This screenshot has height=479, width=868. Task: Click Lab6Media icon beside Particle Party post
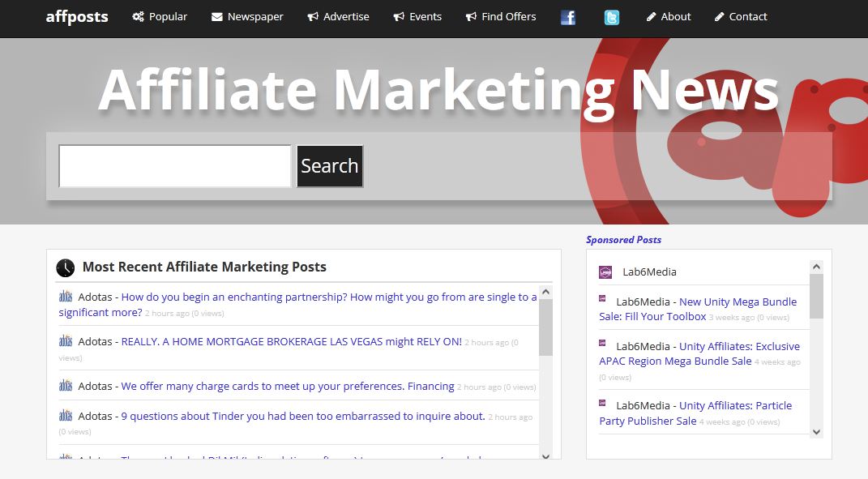[x=602, y=403]
